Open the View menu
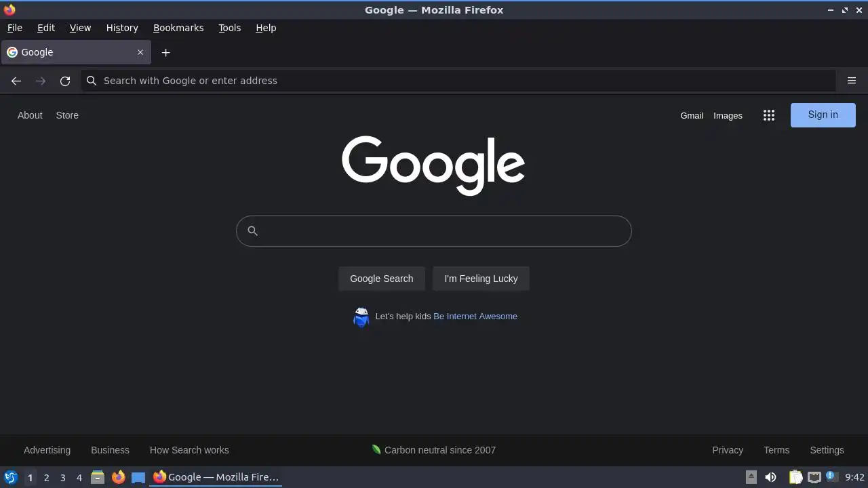The image size is (868, 488). click(80, 28)
